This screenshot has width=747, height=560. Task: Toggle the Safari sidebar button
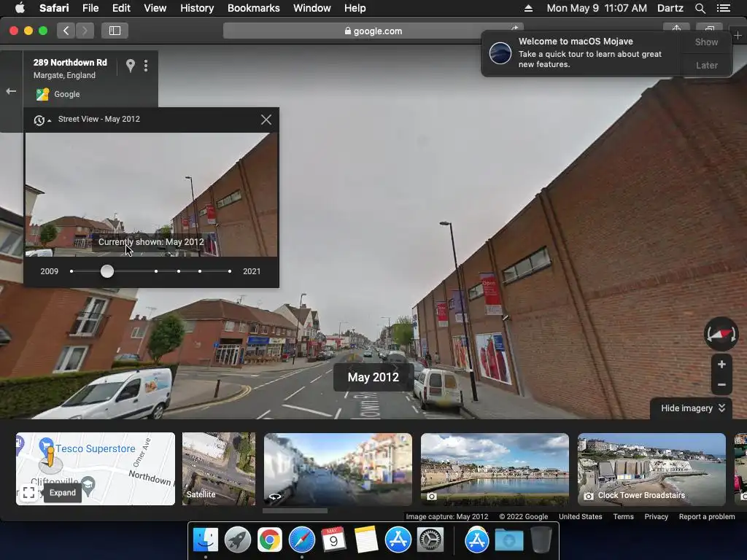115,31
